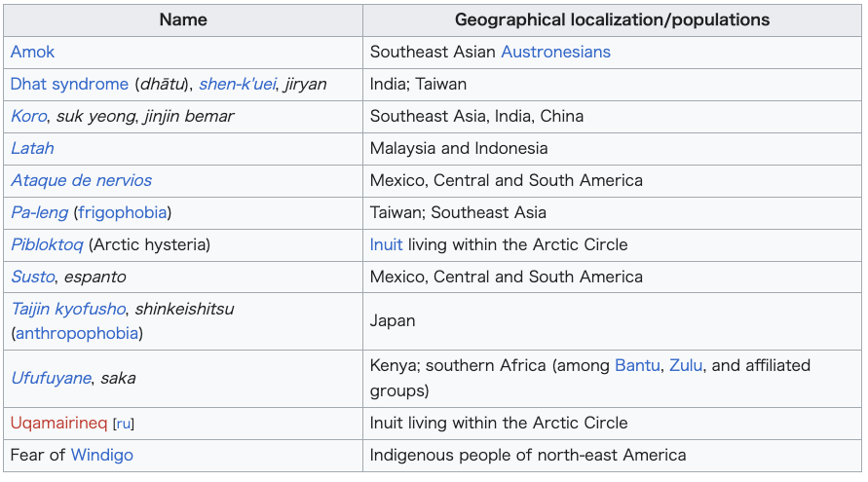Click the Dhat syndrome link

[x=70, y=84]
